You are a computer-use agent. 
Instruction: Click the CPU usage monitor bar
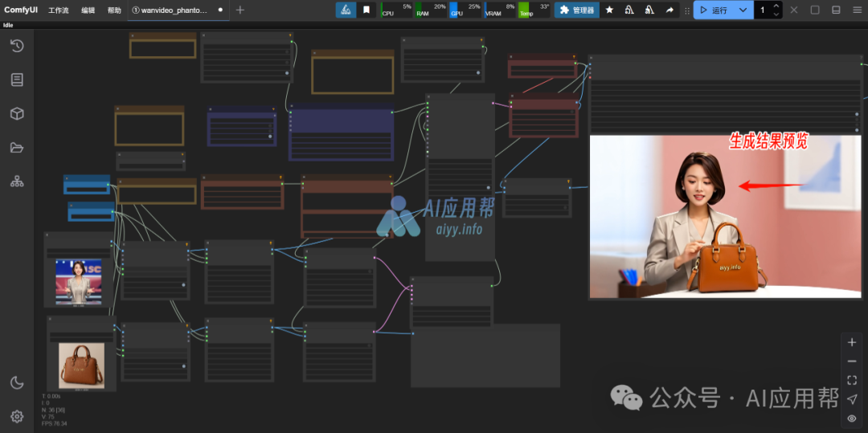(396, 10)
